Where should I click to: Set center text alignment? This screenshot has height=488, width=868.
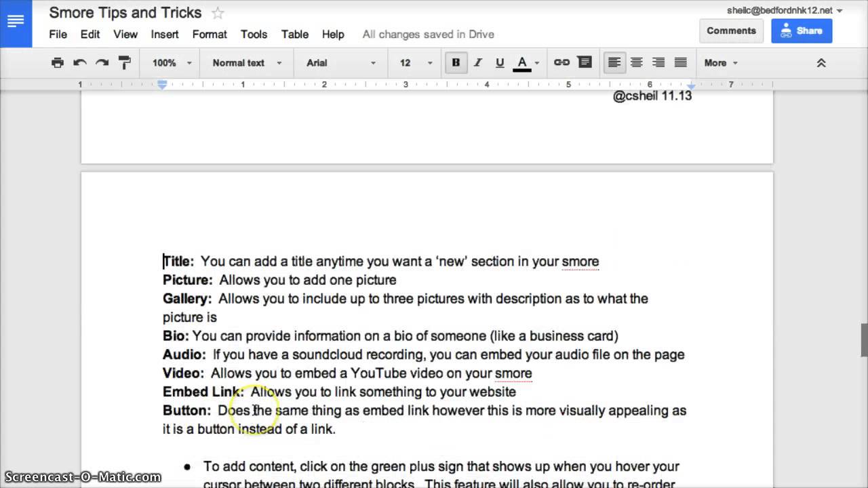636,62
